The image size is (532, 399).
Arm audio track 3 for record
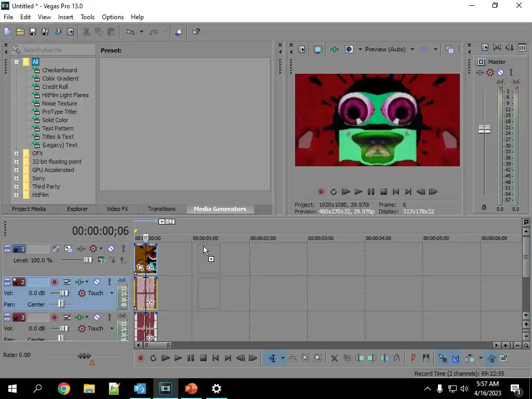(x=54, y=317)
